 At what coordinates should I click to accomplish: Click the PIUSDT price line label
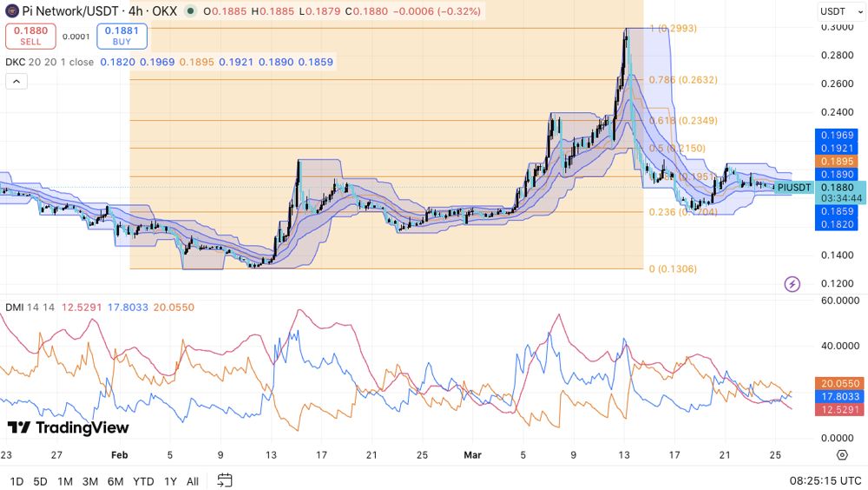794,188
